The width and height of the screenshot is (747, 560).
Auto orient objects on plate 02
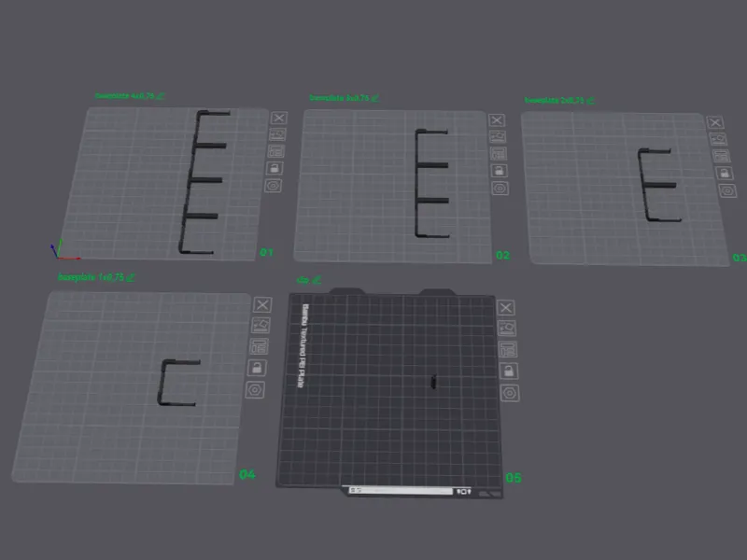(x=498, y=136)
